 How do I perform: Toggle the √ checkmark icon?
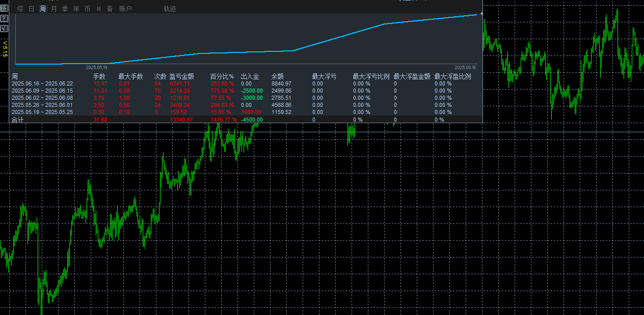click(4, 28)
